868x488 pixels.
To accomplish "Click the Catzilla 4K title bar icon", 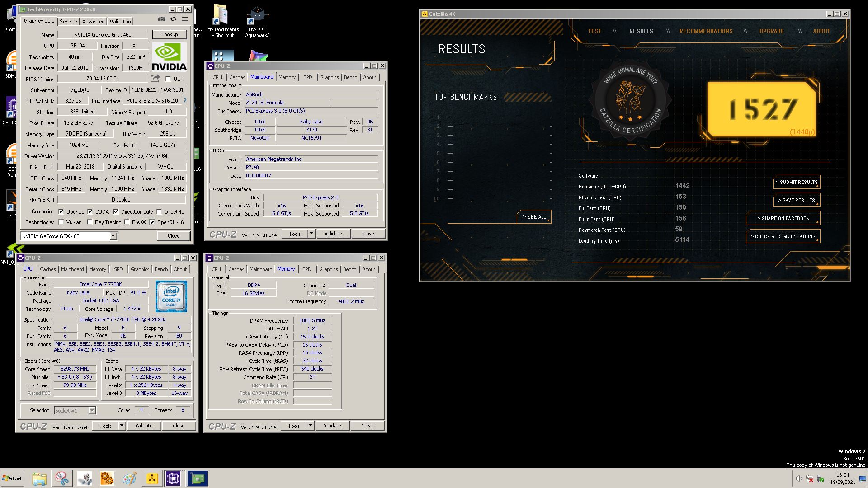I will tap(425, 14).
